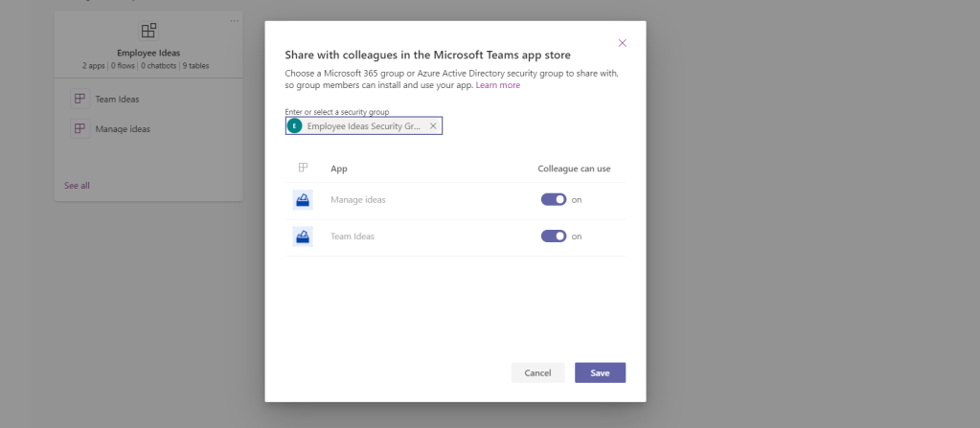Image resolution: width=980 pixels, height=428 pixels.
Task: Click the Team Ideas app icon in the card
Action: [x=80, y=99]
